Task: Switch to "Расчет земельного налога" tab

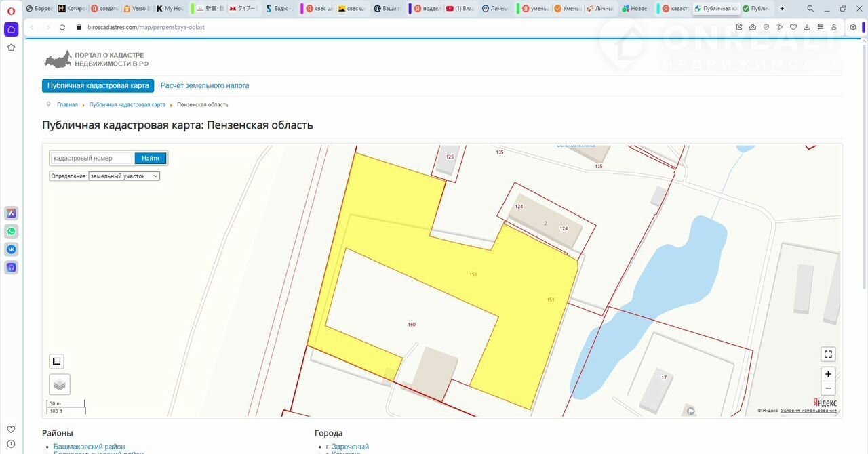Action: point(205,86)
